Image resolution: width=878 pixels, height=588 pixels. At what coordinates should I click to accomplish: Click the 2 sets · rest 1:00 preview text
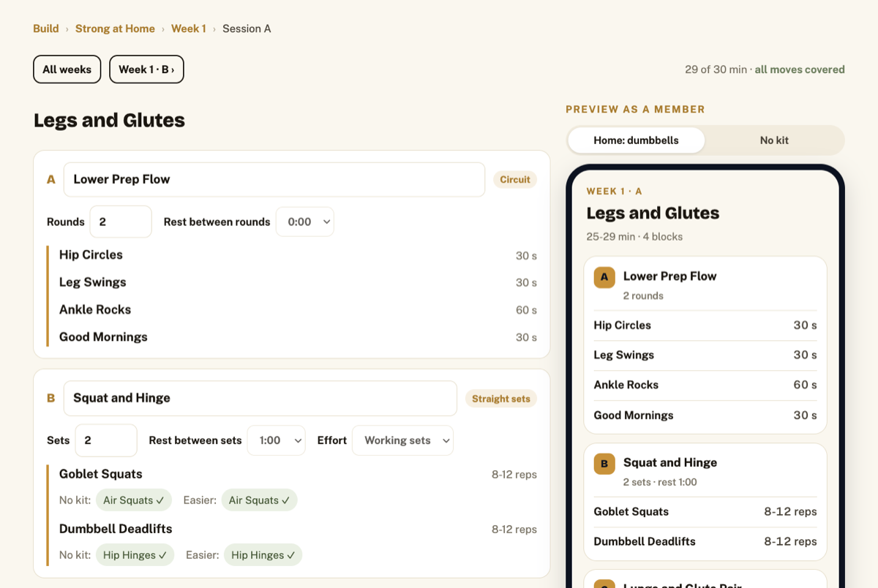(x=660, y=482)
